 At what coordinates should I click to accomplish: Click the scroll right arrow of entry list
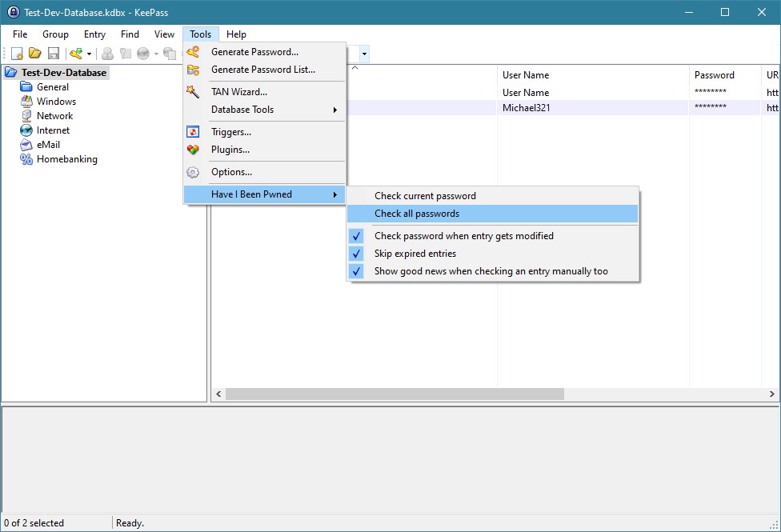click(771, 394)
